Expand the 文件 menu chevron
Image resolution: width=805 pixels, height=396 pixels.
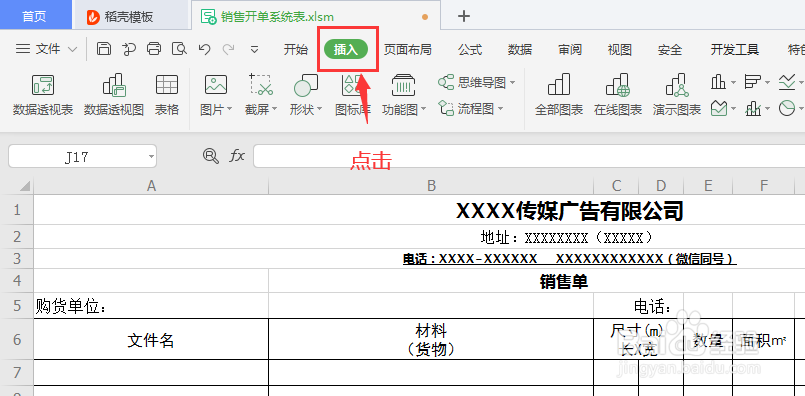pyautogui.click(x=72, y=49)
